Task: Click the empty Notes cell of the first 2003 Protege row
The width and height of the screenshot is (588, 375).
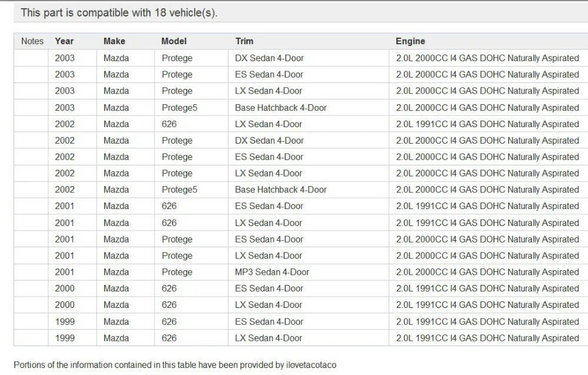Action: [x=31, y=58]
